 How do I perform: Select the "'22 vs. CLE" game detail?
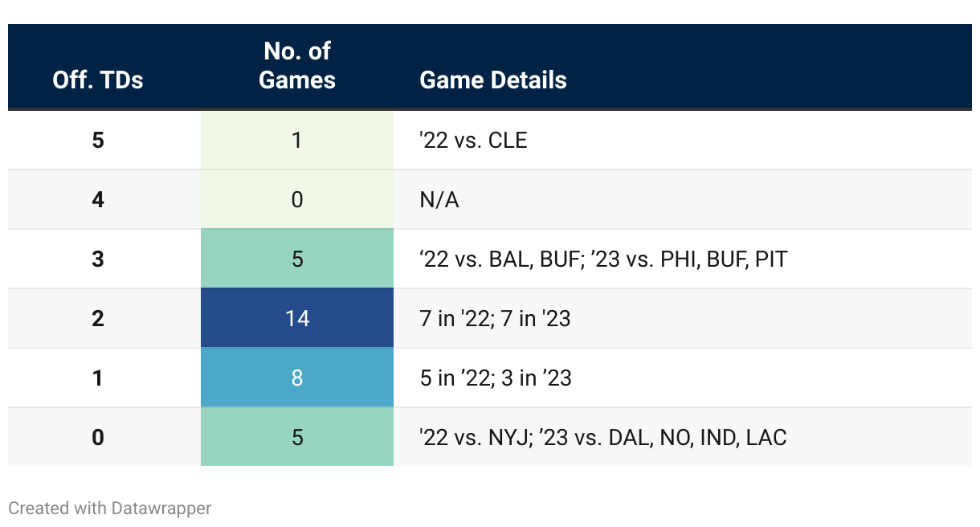(473, 140)
